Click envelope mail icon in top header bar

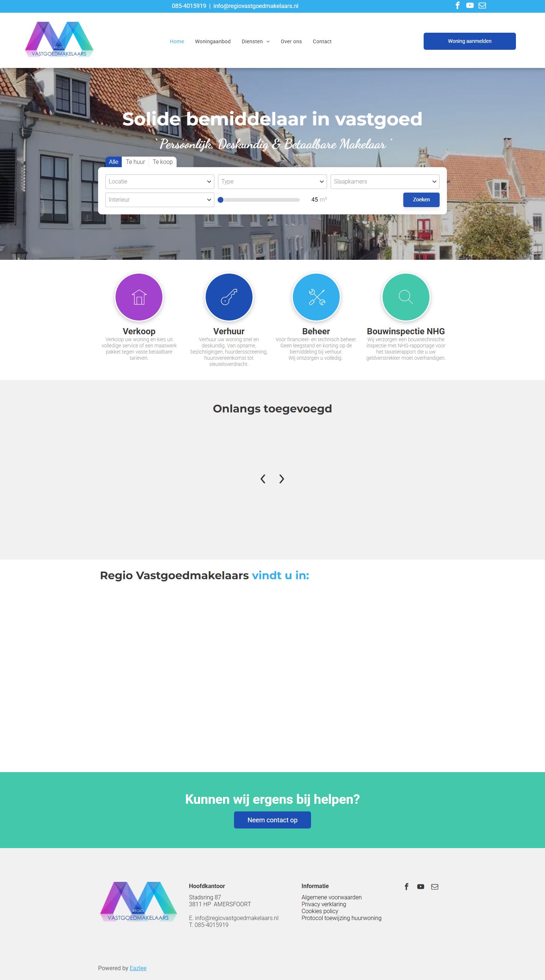482,5
